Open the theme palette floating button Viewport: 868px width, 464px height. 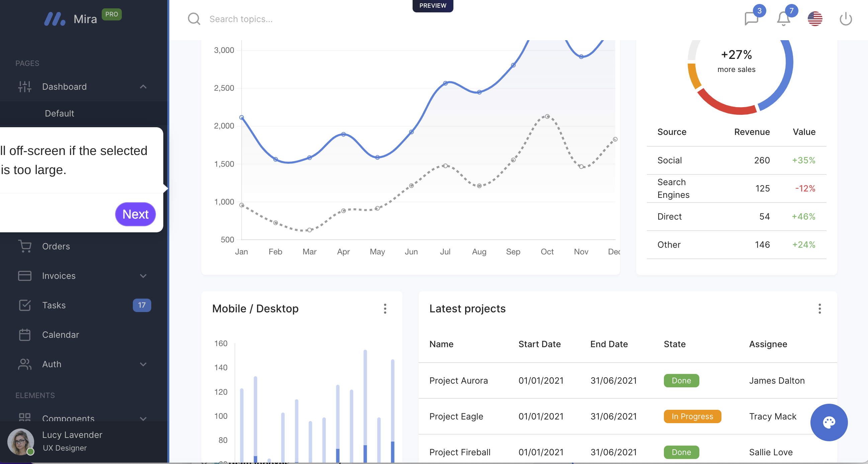[x=829, y=422]
